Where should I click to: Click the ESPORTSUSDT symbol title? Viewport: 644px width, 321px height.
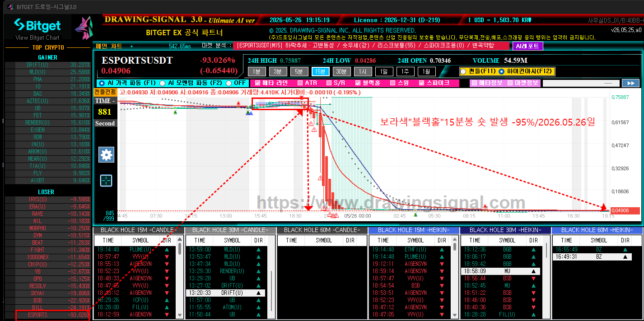click(x=137, y=60)
